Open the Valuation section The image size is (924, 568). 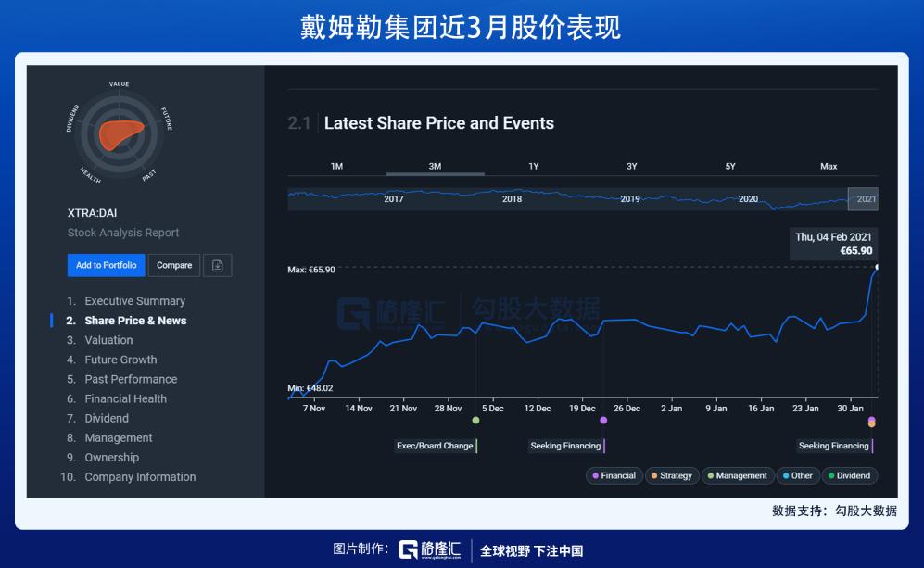[x=108, y=340]
